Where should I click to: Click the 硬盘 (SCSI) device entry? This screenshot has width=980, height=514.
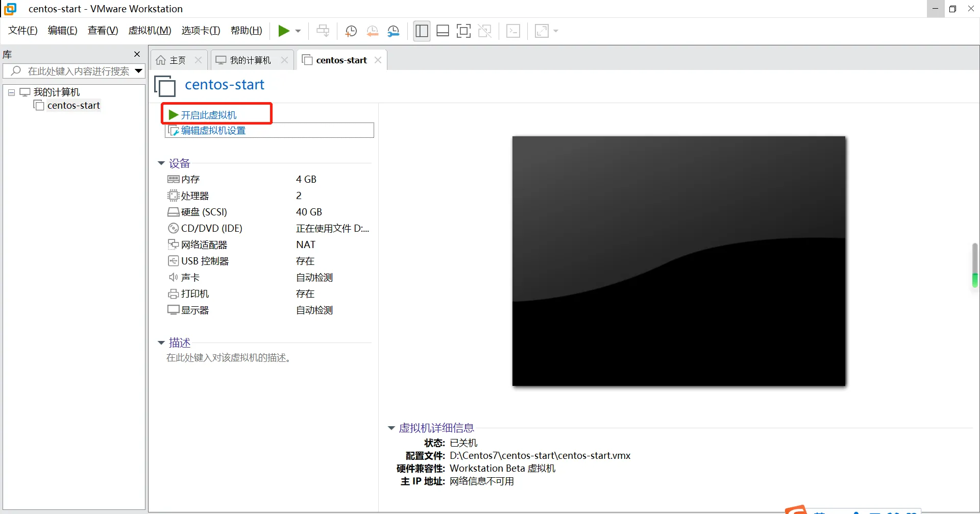pos(198,212)
